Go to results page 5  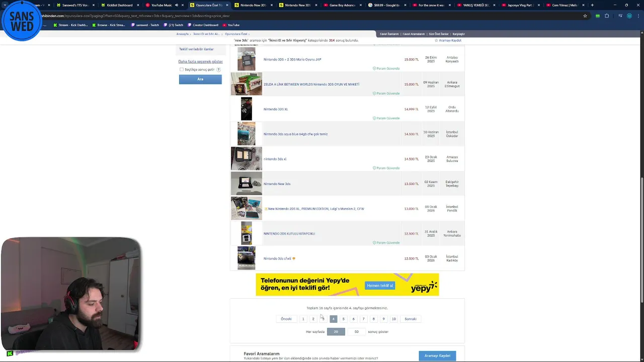343,319
